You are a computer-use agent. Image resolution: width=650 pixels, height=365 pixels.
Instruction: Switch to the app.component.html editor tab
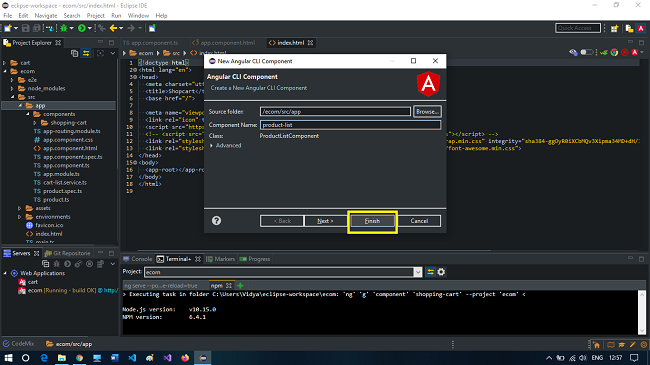[x=224, y=43]
